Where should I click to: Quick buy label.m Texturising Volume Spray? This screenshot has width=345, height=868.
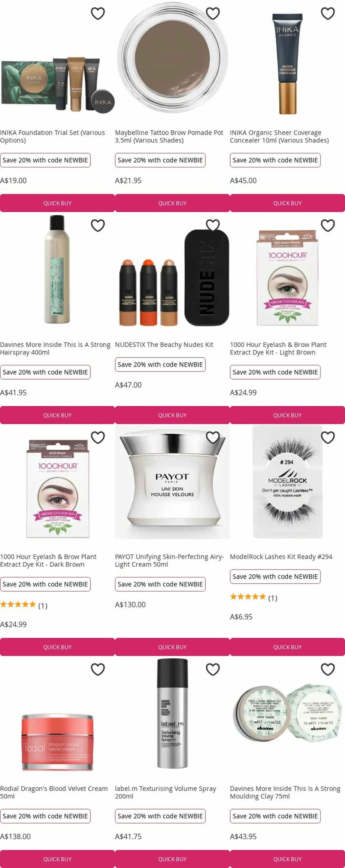pos(172,859)
